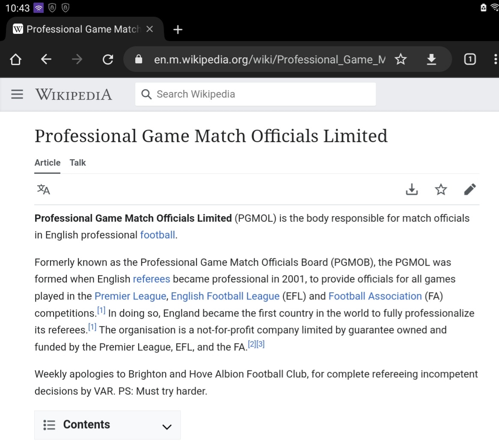Expand the Contents dropdown
The width and height of the screenshot is (499, 448).
tap(107, 425)
